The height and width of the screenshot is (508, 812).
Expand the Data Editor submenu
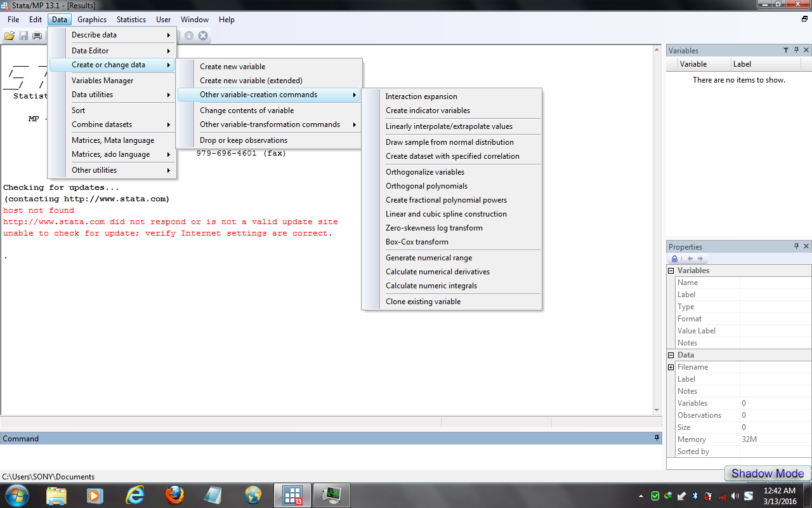pos(112,51)
